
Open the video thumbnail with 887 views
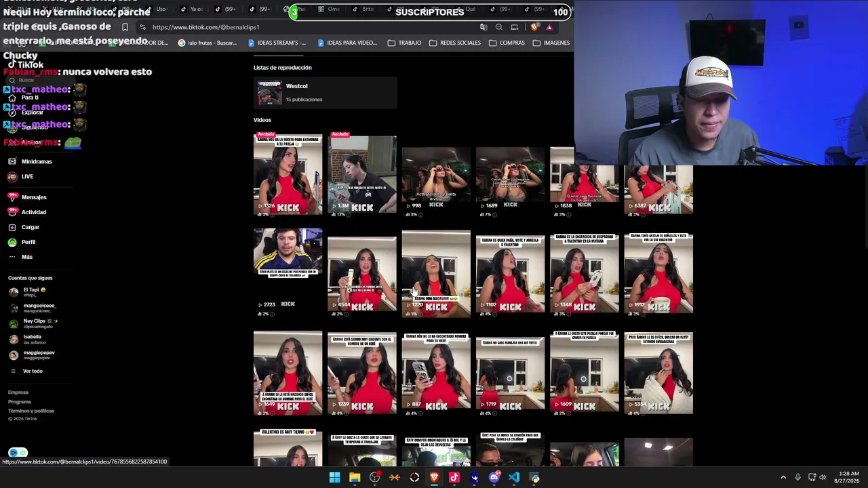coord(436,373)
